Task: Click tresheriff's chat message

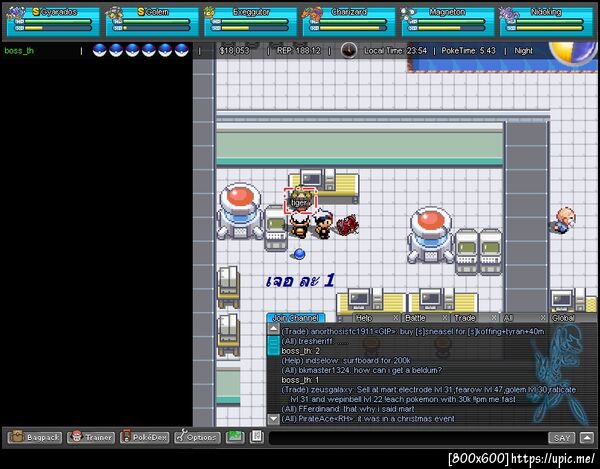Action: (315, 341)
